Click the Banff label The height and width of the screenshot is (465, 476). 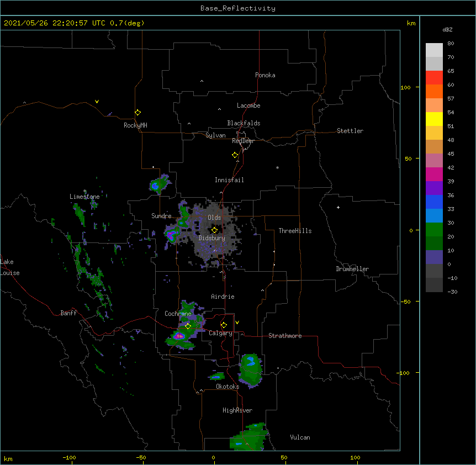[68, 313]
